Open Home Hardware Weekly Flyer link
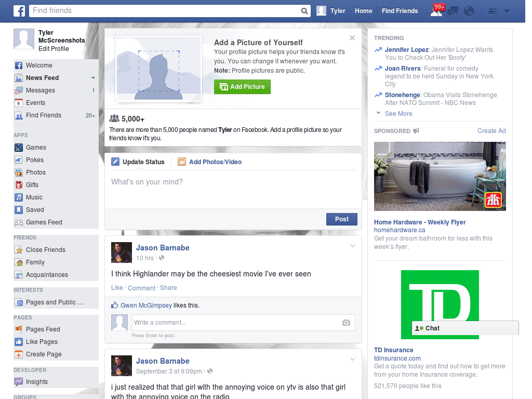The width and height of the screenshot is (532, 399). click(x=420, y=222)
